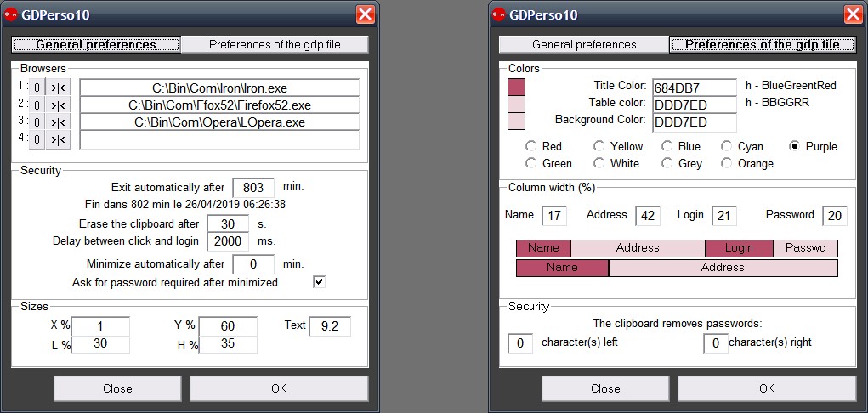Click the red key icon in left title bar
Viewport: 868px width, 413px height.
click(x=11, y=14)
